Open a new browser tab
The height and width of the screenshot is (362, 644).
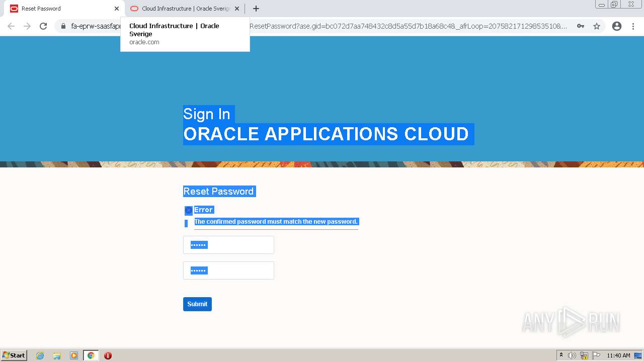256,9
